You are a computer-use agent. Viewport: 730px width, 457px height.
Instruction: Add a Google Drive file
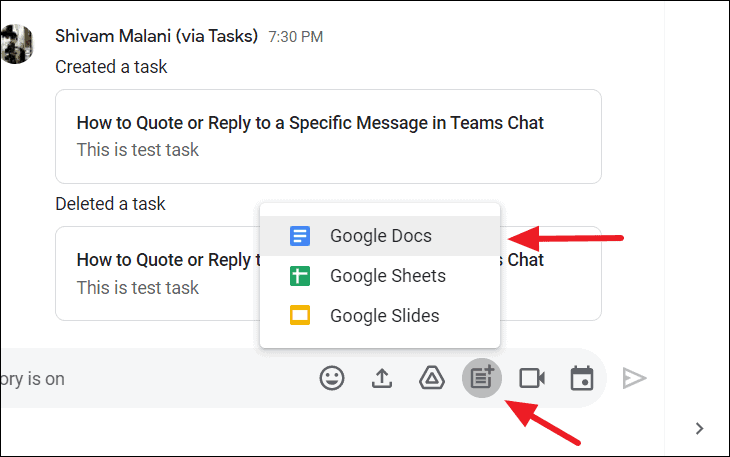pos(432,378)
